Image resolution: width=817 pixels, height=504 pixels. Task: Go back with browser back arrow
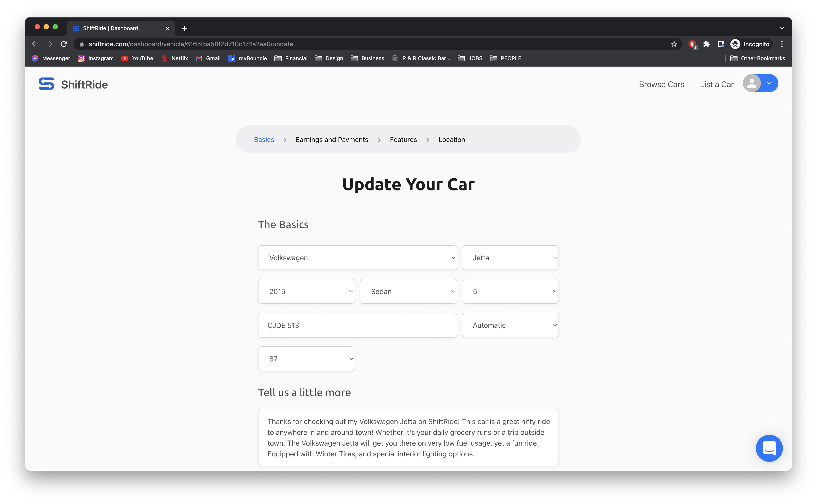(35, 44)
